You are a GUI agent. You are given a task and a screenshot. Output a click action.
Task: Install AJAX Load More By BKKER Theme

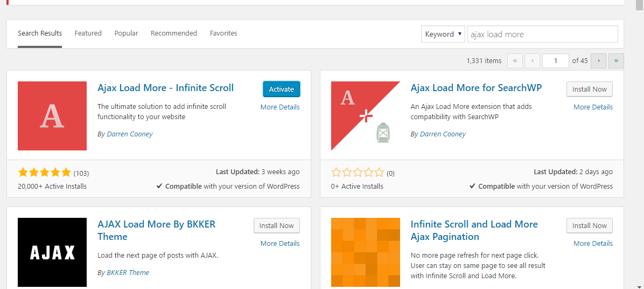(x=276, y=226)
